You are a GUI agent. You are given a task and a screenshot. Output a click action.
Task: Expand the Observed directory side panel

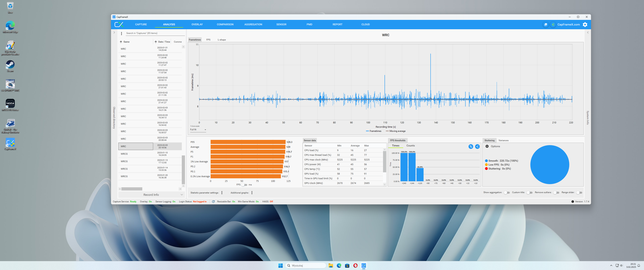point(114,33)
